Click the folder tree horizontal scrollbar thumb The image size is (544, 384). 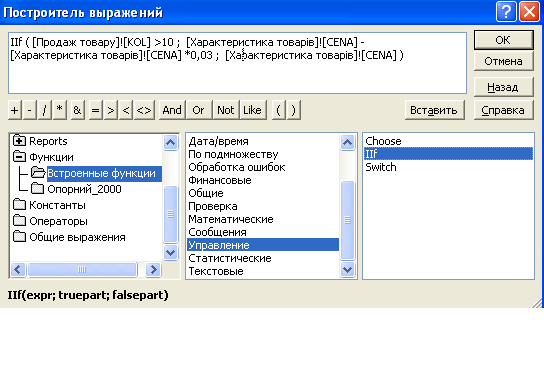tap(82, 270)
